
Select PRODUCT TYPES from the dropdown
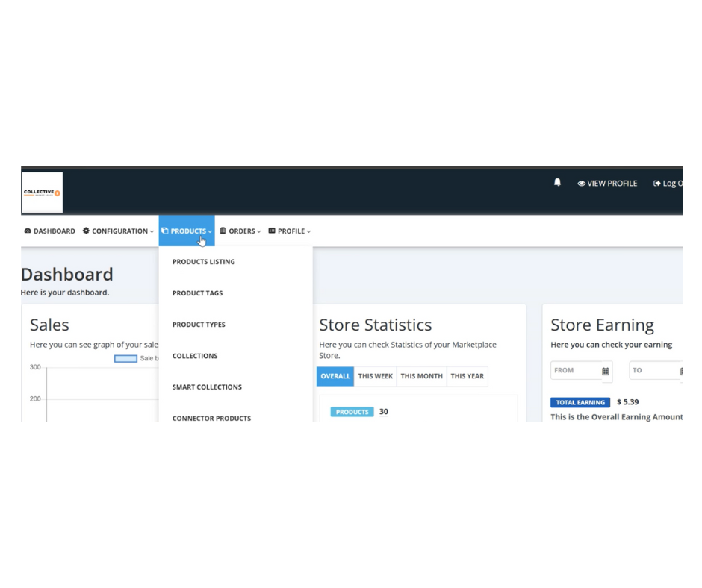point(199,325)
